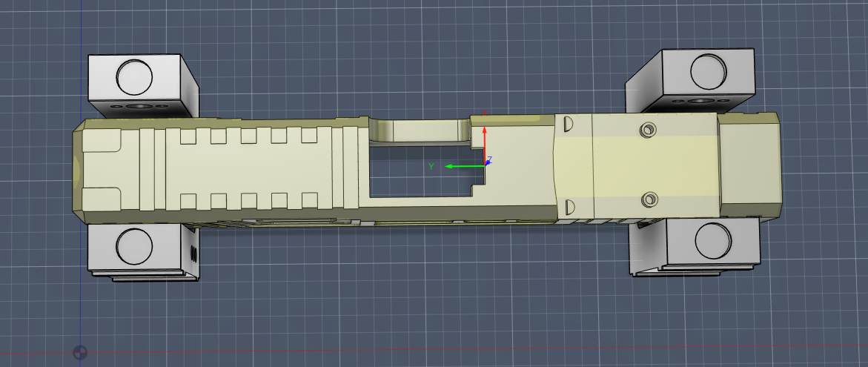
Task: Select the upper D-shaped notch on the slide
Action: click(569, 125)
